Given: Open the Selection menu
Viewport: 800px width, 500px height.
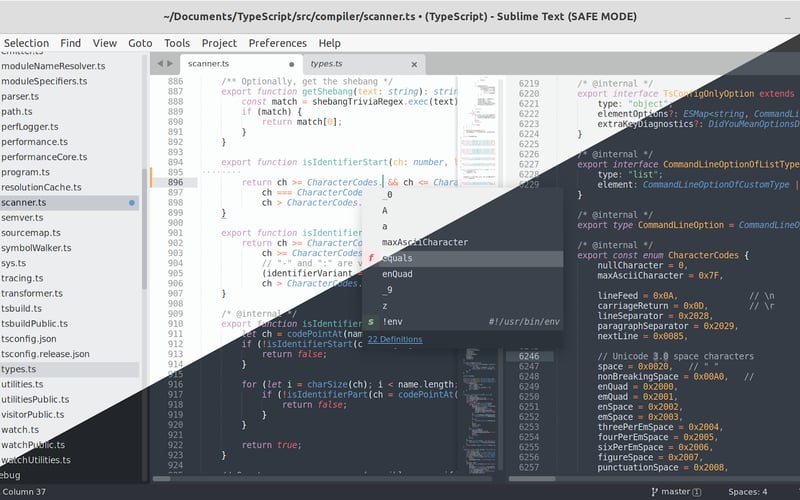Looking at the screenshot, I should [27, 43].
